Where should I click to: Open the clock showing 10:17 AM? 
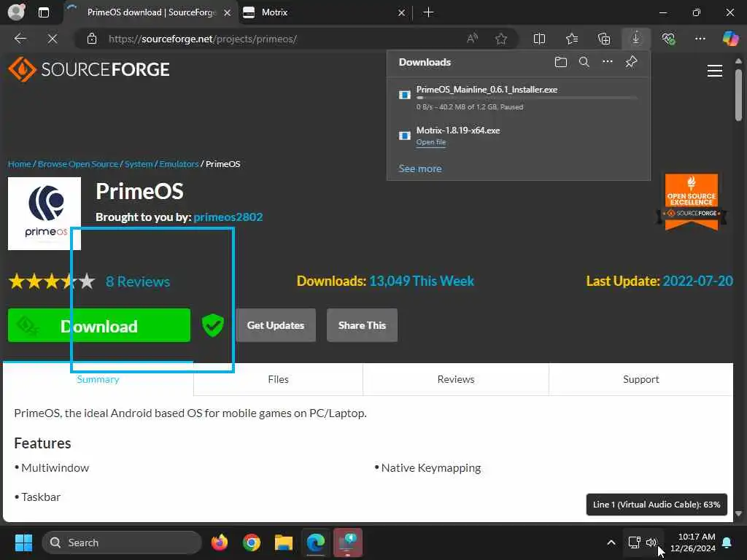tap(693, 542)
